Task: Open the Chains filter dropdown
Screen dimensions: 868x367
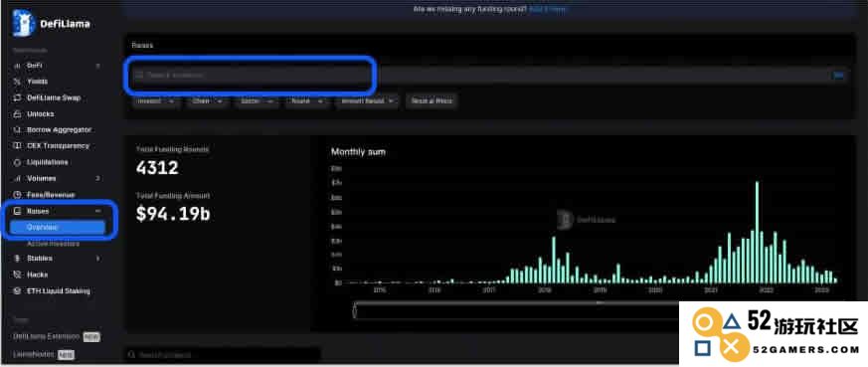Action: pyautogui.click(x=208, y=101)
